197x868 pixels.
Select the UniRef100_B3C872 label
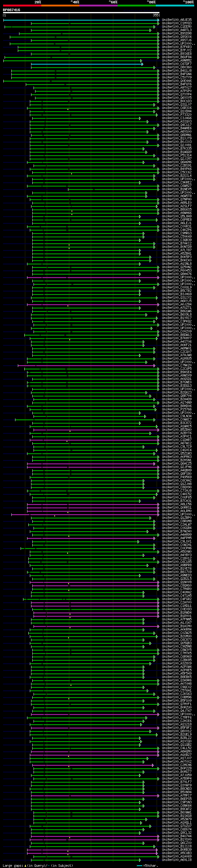[x=177, y=423]
